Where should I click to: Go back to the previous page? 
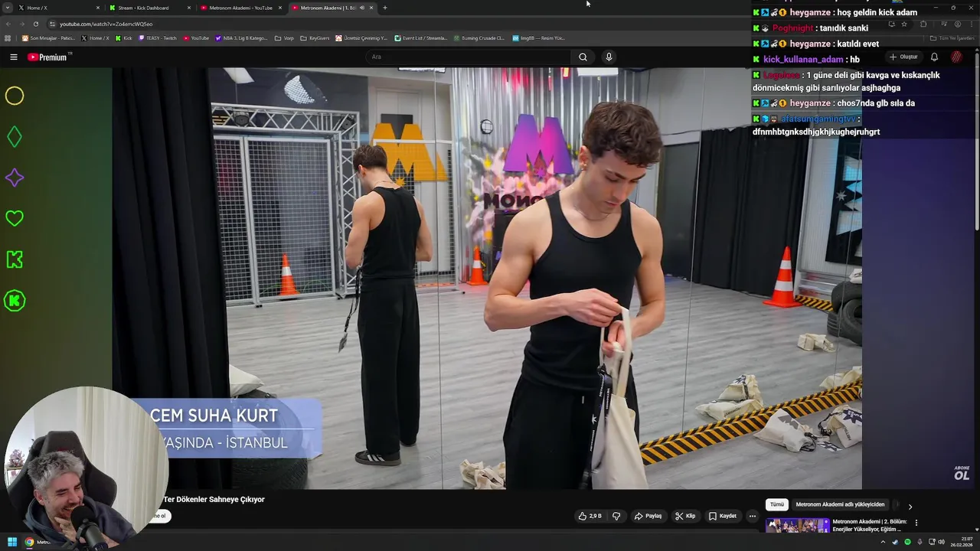pyautogui.click(x=8, y=24)
